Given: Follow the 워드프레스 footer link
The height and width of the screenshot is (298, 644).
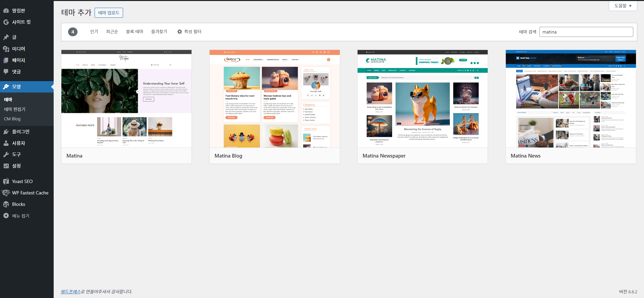Looking at the screenshot, I should coord(71,292).
